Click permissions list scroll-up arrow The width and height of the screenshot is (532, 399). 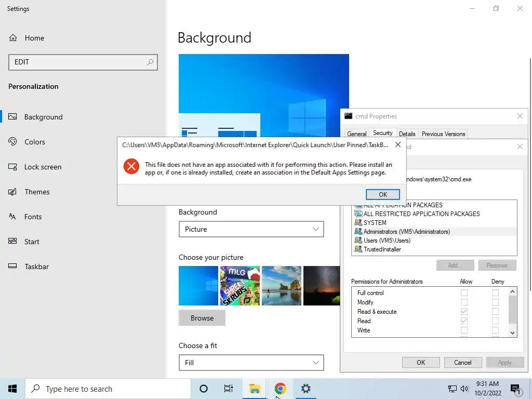pos(512,291)
